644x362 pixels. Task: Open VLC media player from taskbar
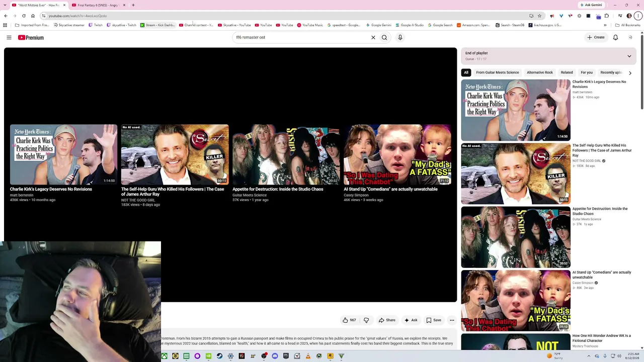coord(308,356)
